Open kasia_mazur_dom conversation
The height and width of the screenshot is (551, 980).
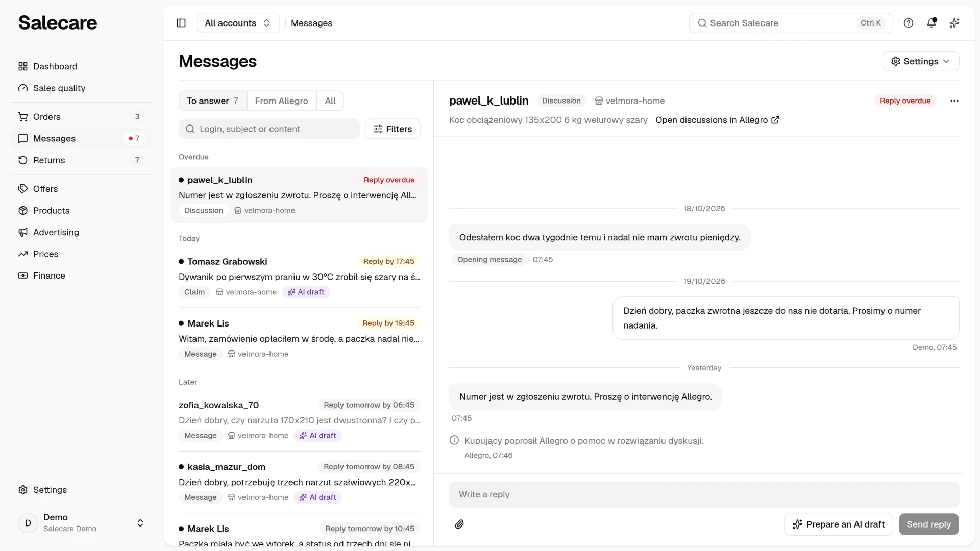click(300, 482)
